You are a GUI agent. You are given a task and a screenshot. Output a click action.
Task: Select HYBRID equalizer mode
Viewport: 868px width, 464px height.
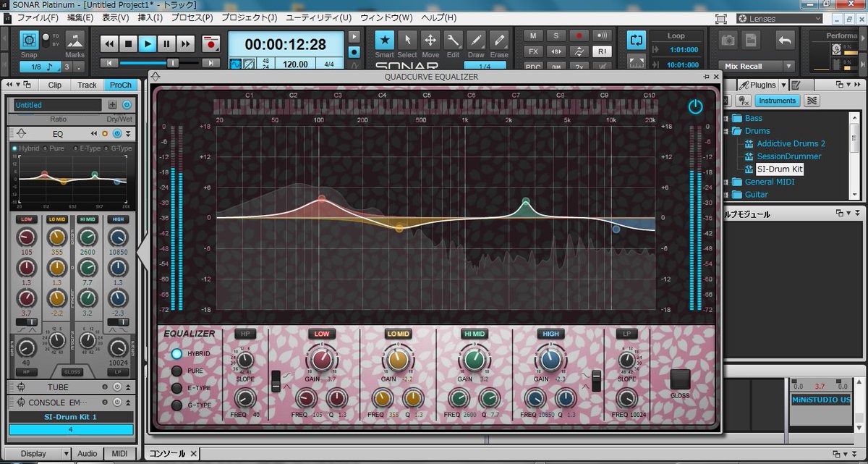[176, 354]
